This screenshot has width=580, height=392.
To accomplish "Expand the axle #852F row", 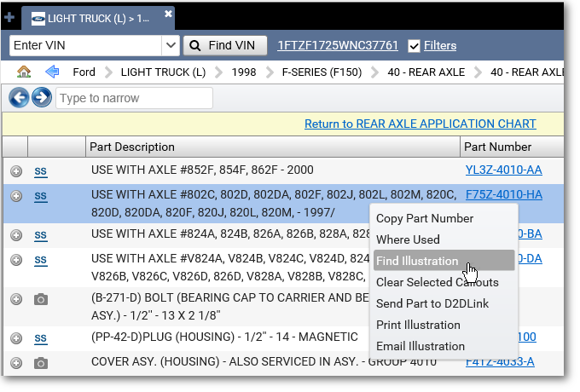I will [15, 170].
